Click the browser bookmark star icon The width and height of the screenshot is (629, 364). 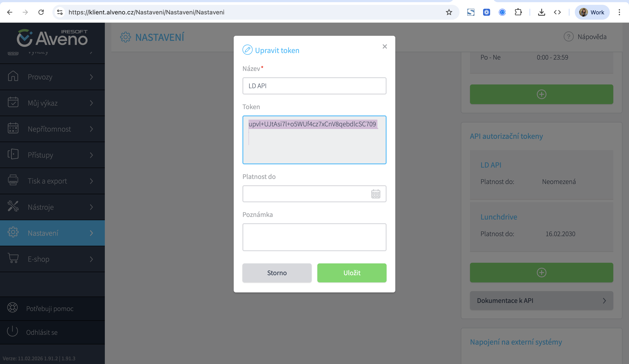(449, 12)
